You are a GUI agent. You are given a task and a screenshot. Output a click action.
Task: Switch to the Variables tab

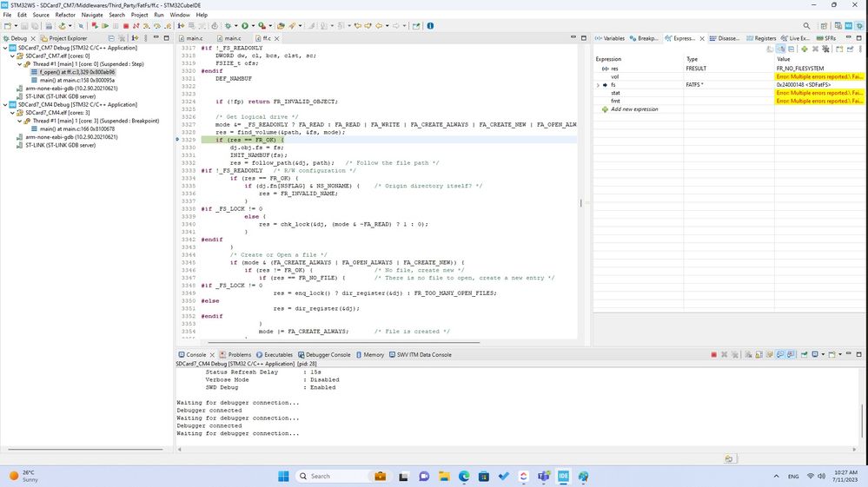tap(609, 38)
